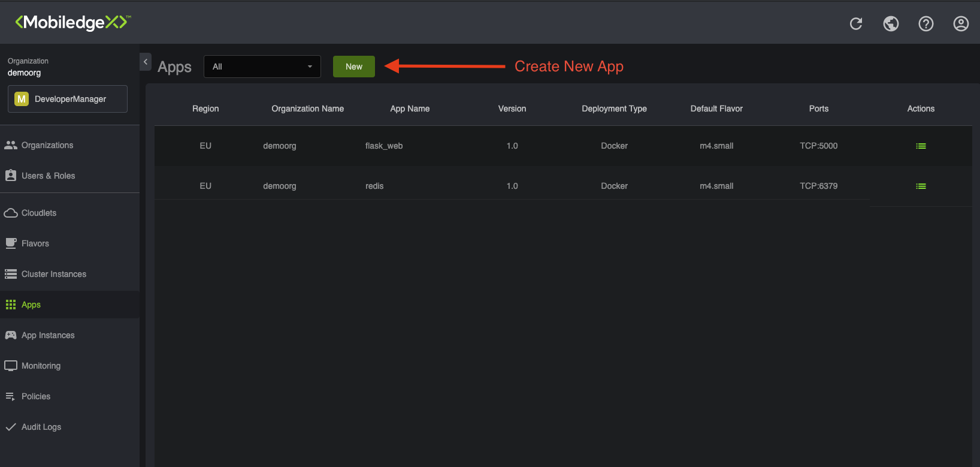Click the MobiledgeX logo
The height and width of the screenshot is (467, 980).
pyautogui.click(x=72, y=22)
